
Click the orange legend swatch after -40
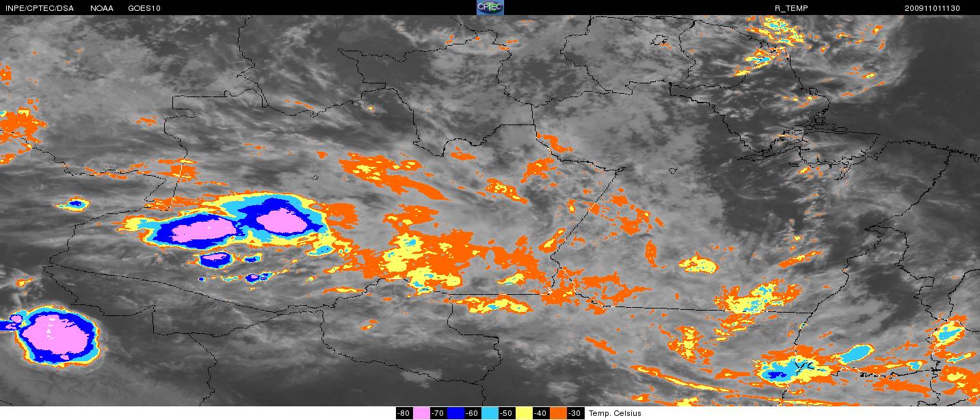click(558, 413)
